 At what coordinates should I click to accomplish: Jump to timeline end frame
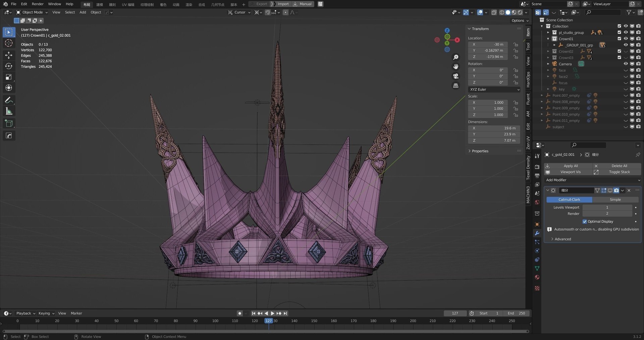285,313
